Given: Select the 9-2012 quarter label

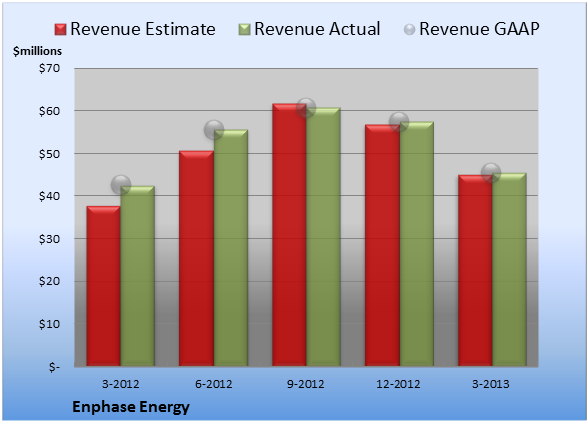Looking at the screenshot, I should (306, 384).
